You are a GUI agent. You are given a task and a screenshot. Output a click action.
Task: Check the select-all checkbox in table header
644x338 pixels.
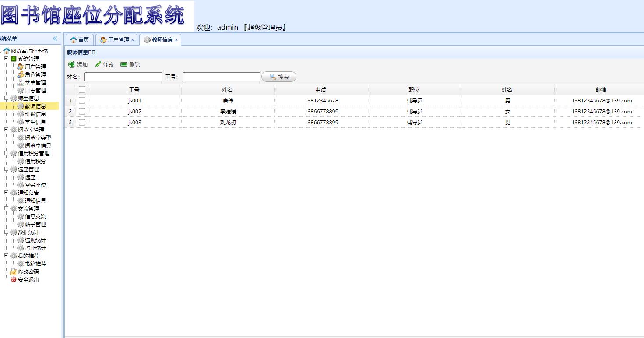pyautogui.click(x=82, y=89)
